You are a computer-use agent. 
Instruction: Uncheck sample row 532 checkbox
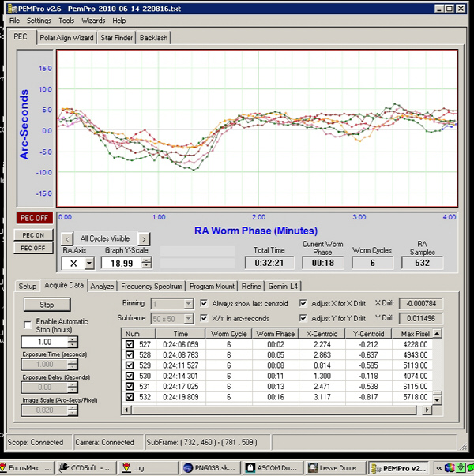click(x=130, y=397)
